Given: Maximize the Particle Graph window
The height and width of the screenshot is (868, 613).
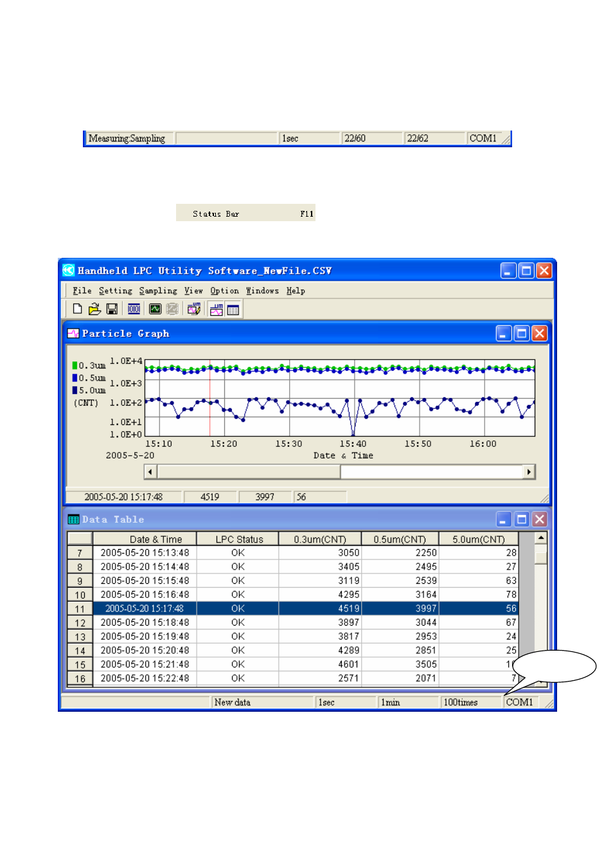Looking at the screenshot, I should pos(522,333).
